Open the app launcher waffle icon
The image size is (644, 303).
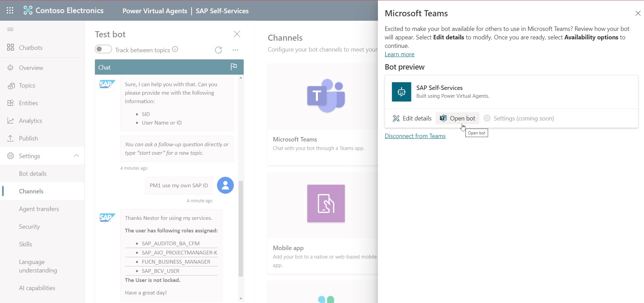point(10,11)
